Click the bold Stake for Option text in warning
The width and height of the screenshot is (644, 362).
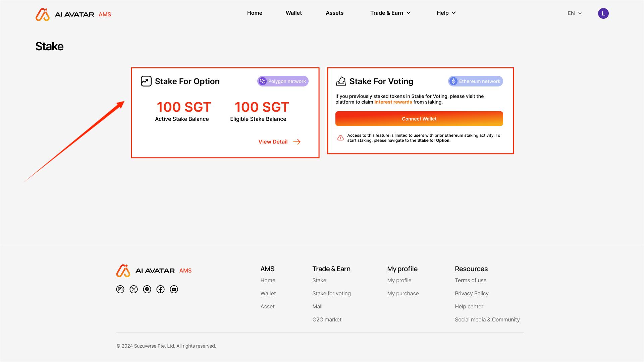coord(433,140)
